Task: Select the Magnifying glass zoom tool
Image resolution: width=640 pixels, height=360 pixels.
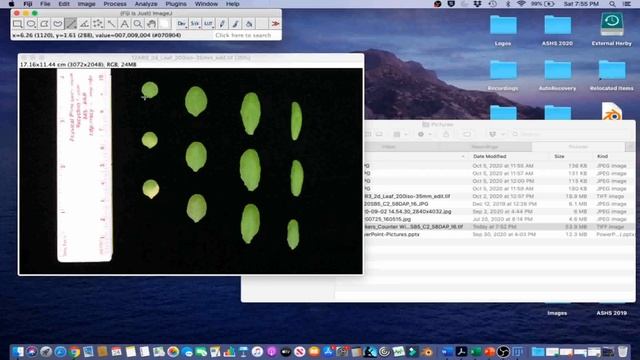Action: click(138, 24)
